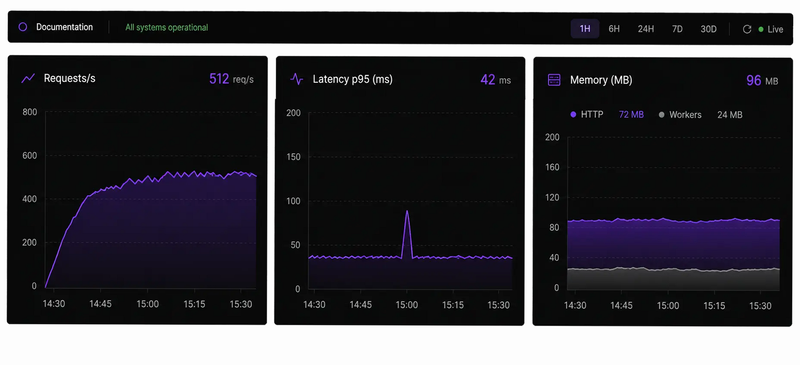Viewport: 800px width, 365px height.
Task: Switch to the 24H time range
Action: pos(645,29)
